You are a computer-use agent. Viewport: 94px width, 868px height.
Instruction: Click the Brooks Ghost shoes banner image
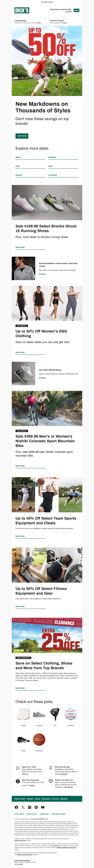(x=47, y=203)
